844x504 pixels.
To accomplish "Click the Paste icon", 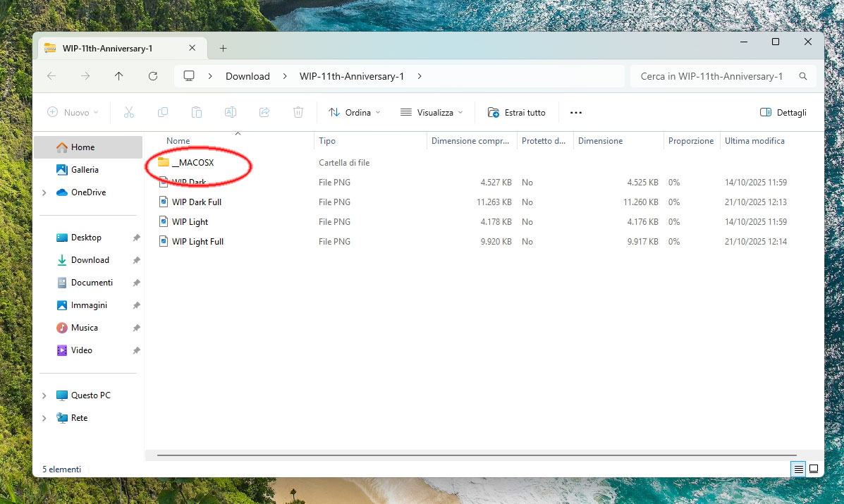I will pyautogui.click(x=196, y=112).
